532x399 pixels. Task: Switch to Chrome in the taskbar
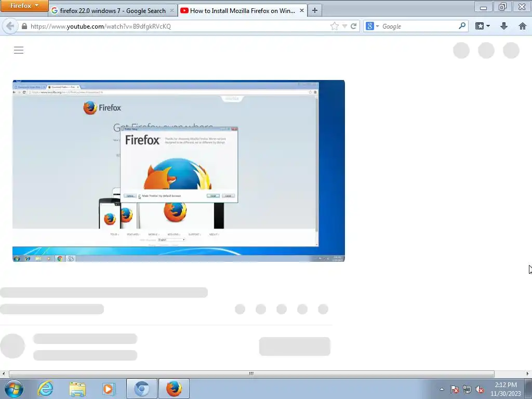142,389
